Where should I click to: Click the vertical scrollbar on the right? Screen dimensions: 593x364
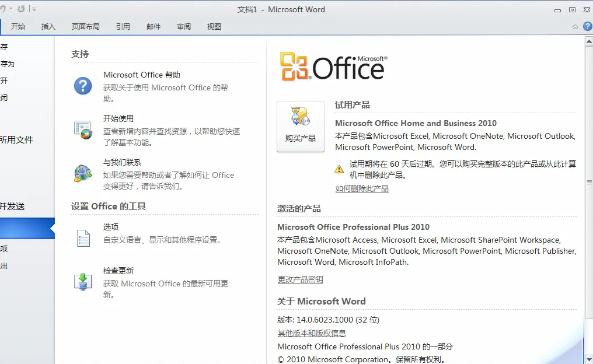click(589, 182)
